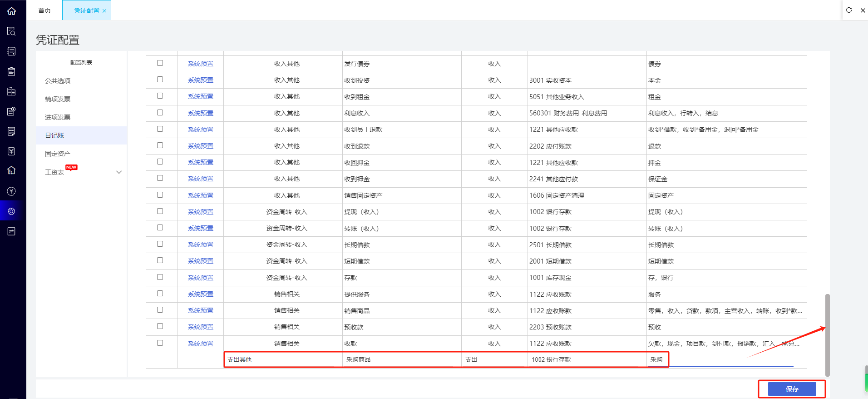868x399 pixels.
Task: Check the box for the 存款 row
Action: (160, 277)
